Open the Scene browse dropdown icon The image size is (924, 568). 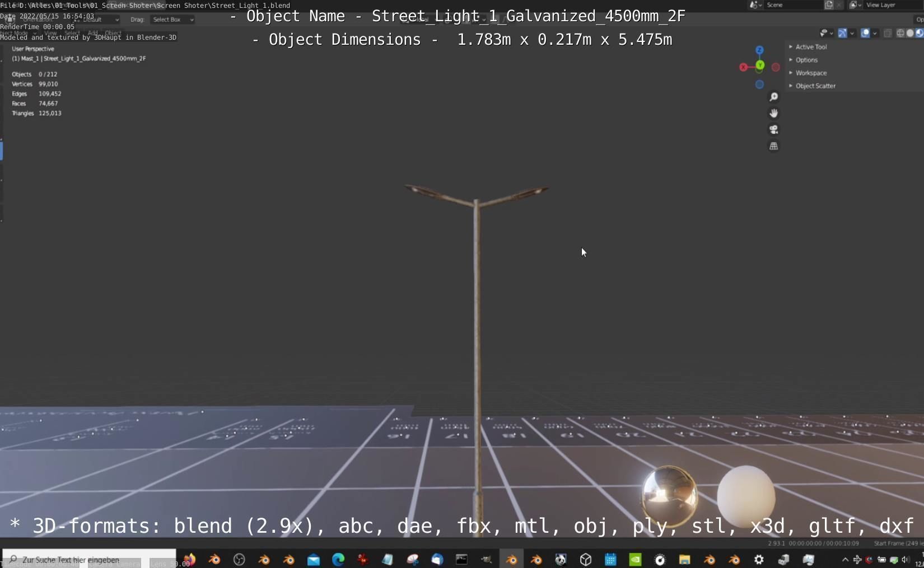click(757, 5)
